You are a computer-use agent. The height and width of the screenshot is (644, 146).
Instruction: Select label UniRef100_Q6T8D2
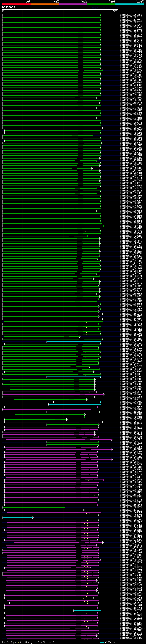click(131, 80)
